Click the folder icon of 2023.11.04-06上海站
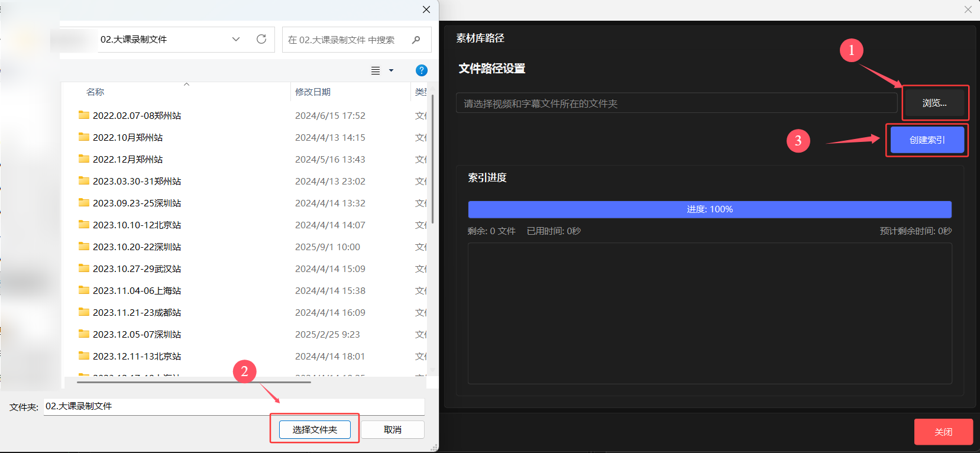 [84, 290]
